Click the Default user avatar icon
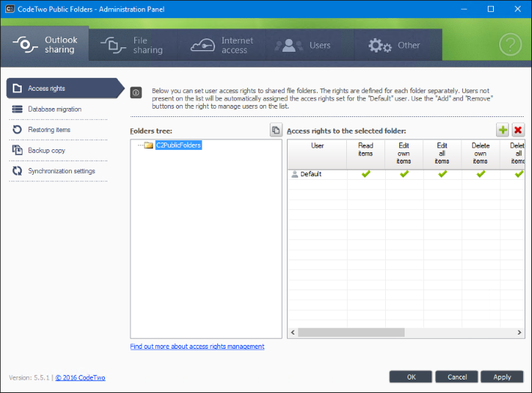The image size is (532, 393). point(294,174)
